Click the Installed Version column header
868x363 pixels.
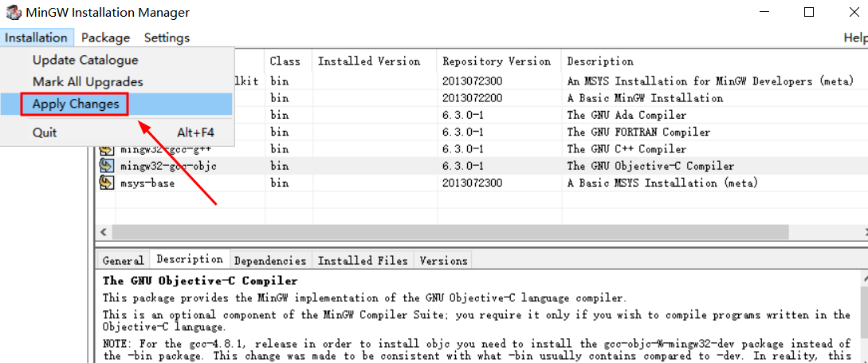[375, 61]
